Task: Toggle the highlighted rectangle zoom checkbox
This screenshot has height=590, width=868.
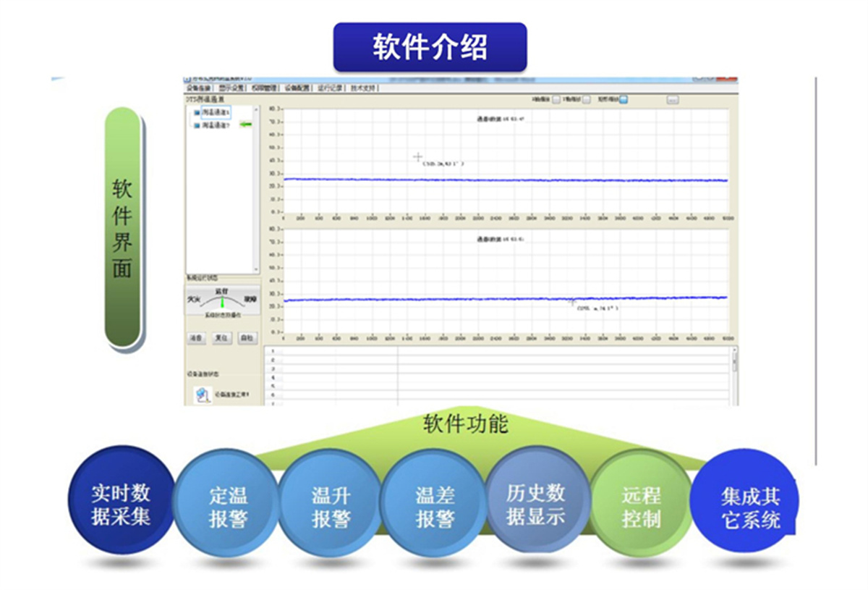Action: [x=623, y=100]
